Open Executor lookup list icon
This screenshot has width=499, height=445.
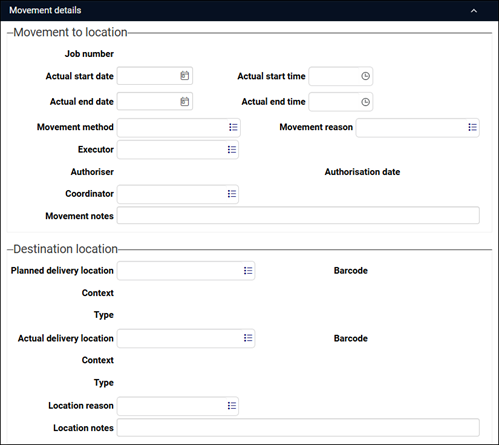(x=232, y=149)
